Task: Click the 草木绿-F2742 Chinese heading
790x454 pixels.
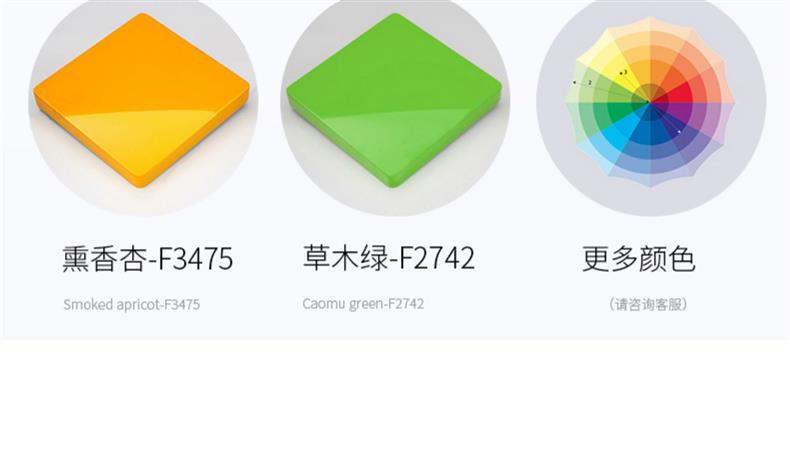Action: [388, 258]
